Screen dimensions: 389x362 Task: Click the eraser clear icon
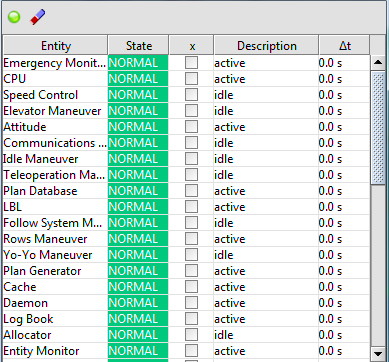(x=38, y=17)
